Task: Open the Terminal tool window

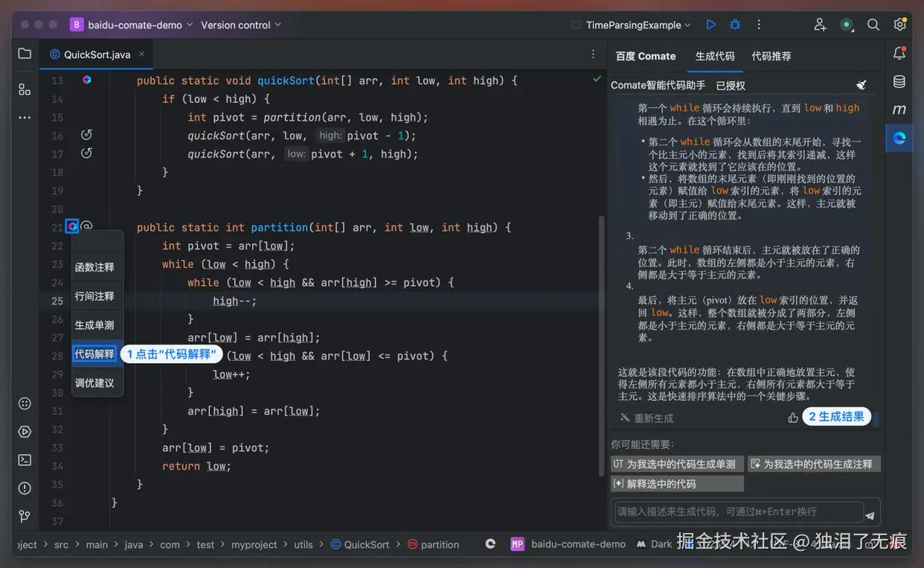Action: (x=25, y=460)
